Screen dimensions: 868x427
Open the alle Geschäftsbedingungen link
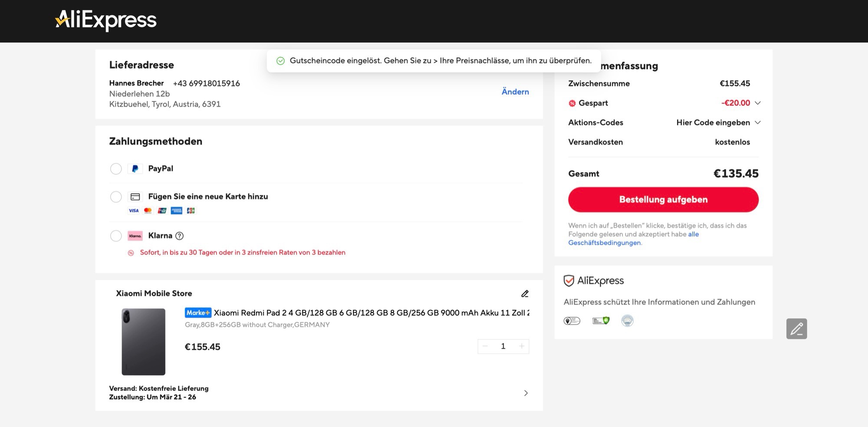(x=634, y=239)
